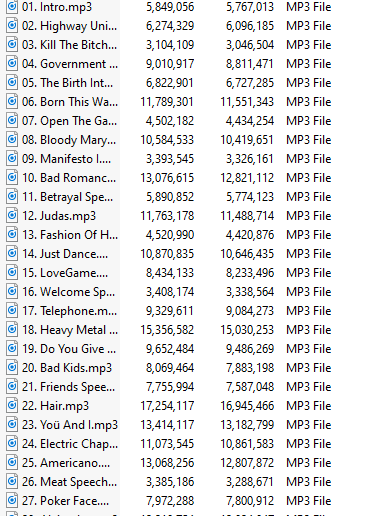Viewport: 390px width, 516px height.
Task: Select the icon for 19. Do You Give ...
Action: pos(12,348)
